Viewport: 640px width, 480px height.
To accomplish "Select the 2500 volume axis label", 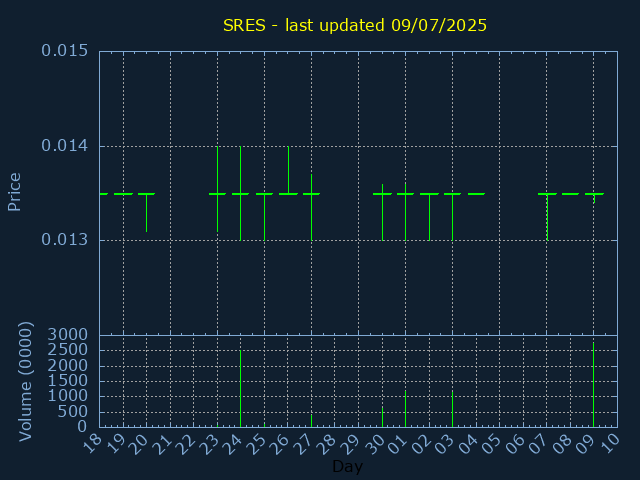I will point(67,350).
